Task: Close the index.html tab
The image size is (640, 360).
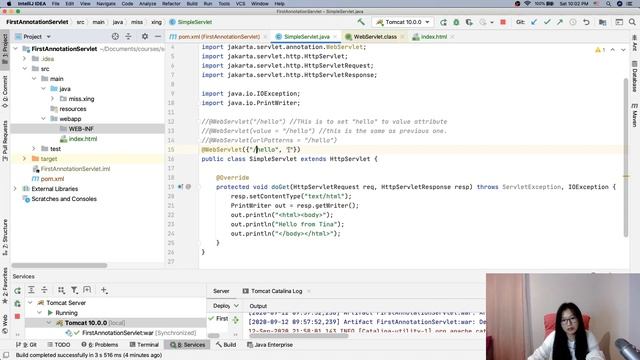Action: 452,37
